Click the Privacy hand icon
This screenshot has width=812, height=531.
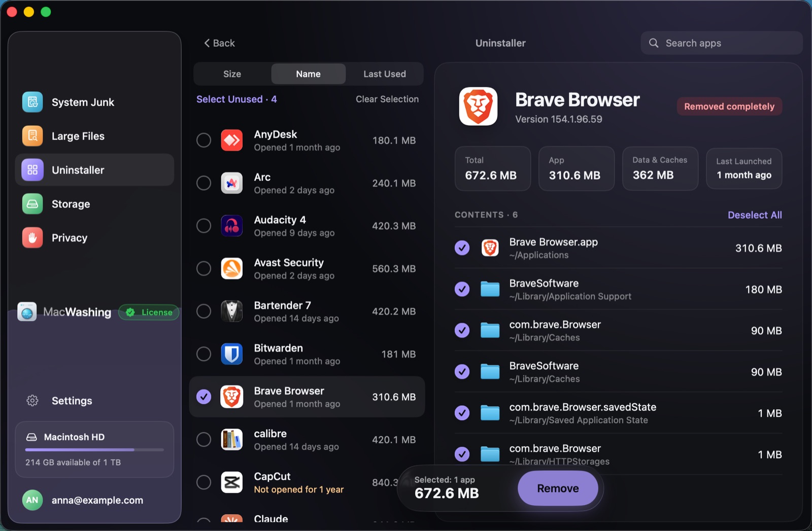pos(32,238)
